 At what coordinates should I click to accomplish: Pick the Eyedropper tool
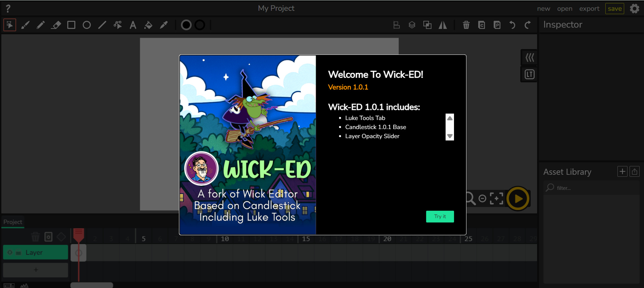point(164,25)
